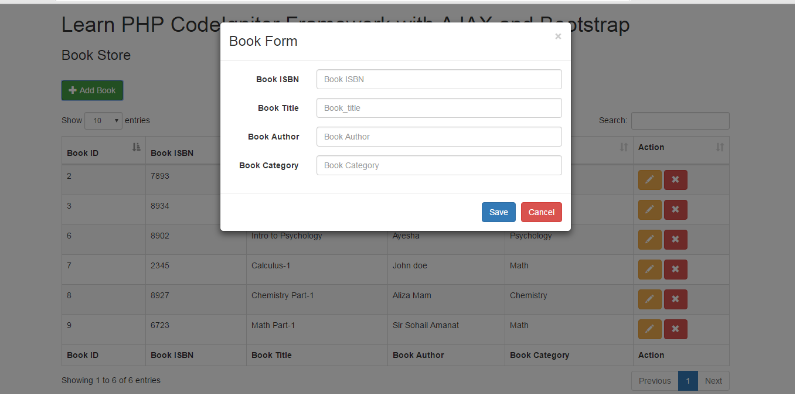Sort by Book ID column icon
Image resolution: width=795 pixels, height=394 pixels.
136,147
